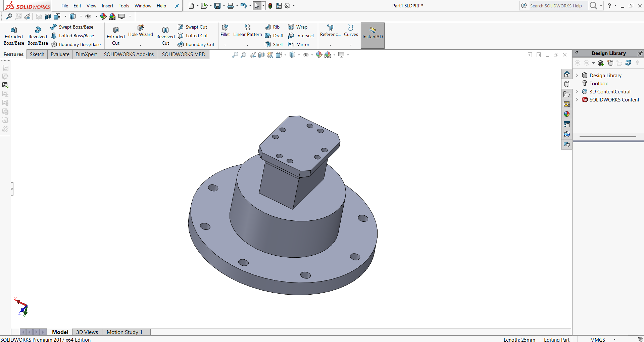The width and height of the screenshot is (644, 342).
Task: Open Options gear dropdown arrow
Action: (x=294, y=6)
